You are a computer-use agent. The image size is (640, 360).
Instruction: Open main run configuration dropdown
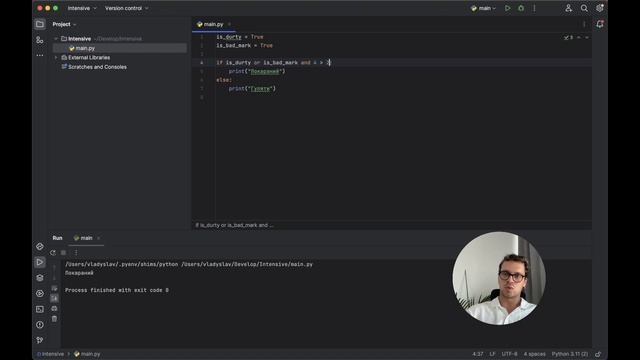click(483, 8)
